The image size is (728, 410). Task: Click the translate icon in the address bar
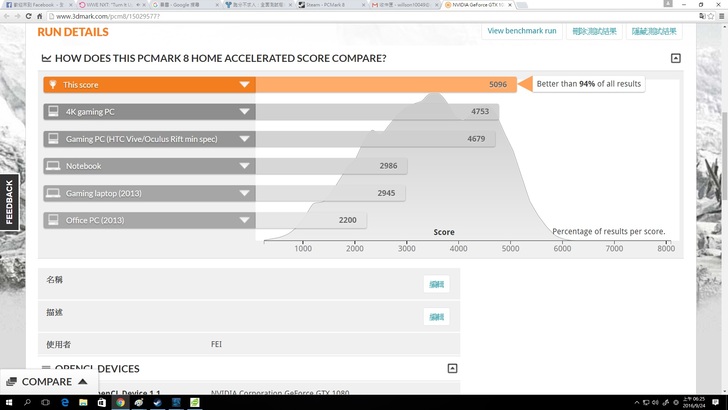(702, 16)
